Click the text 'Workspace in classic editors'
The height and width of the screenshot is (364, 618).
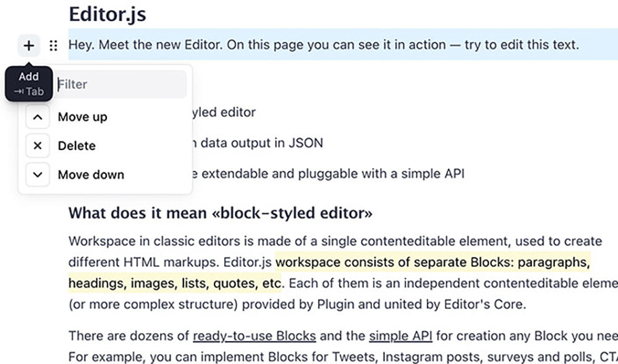coord(156,241)
